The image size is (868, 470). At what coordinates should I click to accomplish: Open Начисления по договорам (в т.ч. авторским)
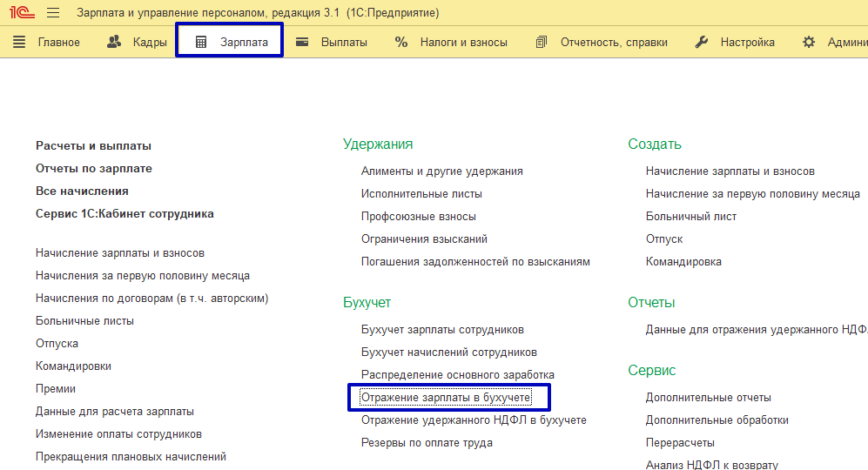point(152,299)
